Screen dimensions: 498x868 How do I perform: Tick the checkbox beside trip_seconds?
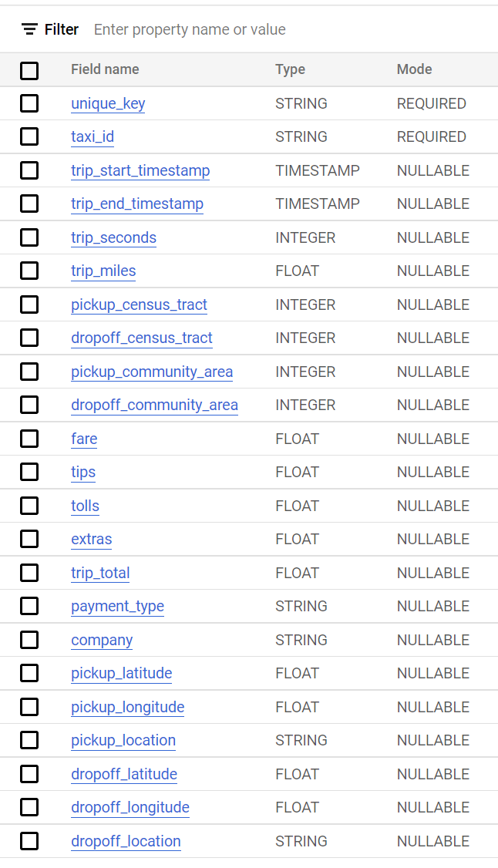click(x=29, y=237)
